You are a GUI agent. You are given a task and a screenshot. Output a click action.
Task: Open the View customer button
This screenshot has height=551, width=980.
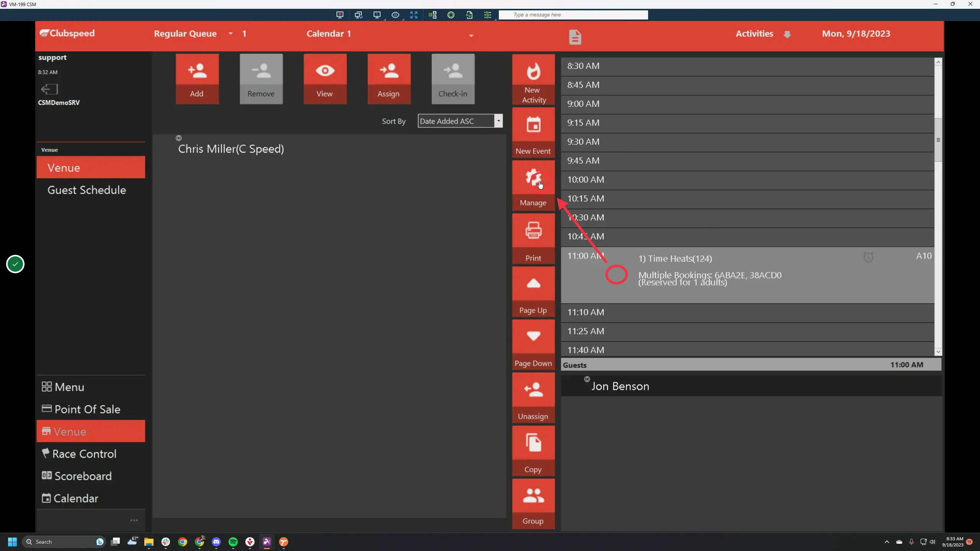(325, 79)
